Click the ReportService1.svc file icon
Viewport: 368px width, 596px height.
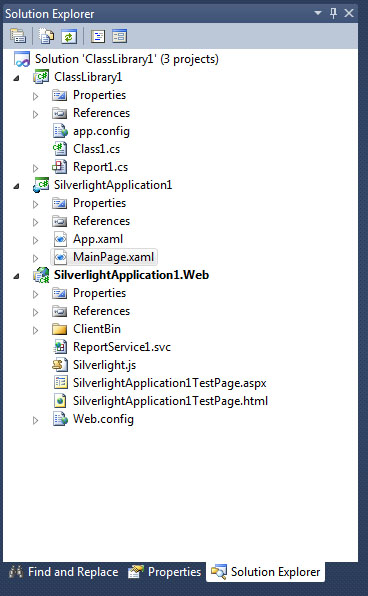[60, 347]
